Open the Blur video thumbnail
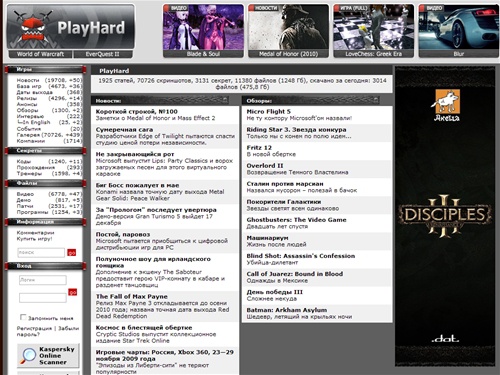The width and height of the screenshot is (500, 375). pyautogui.click(x=459, y=31)
